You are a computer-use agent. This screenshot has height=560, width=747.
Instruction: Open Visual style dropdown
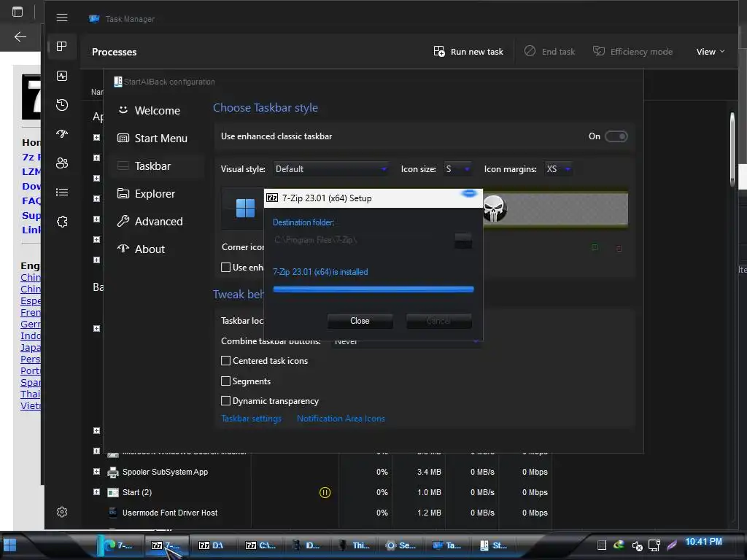tap(330, 169)
